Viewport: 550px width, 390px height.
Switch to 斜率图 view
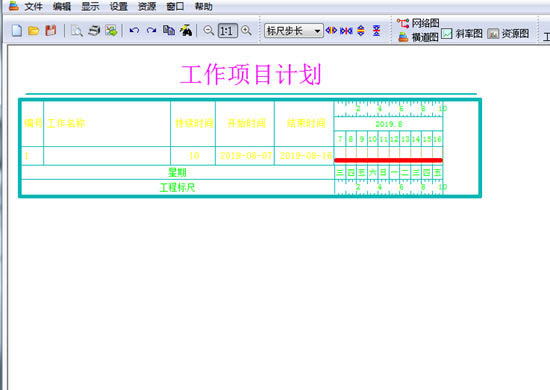(462, 34)
